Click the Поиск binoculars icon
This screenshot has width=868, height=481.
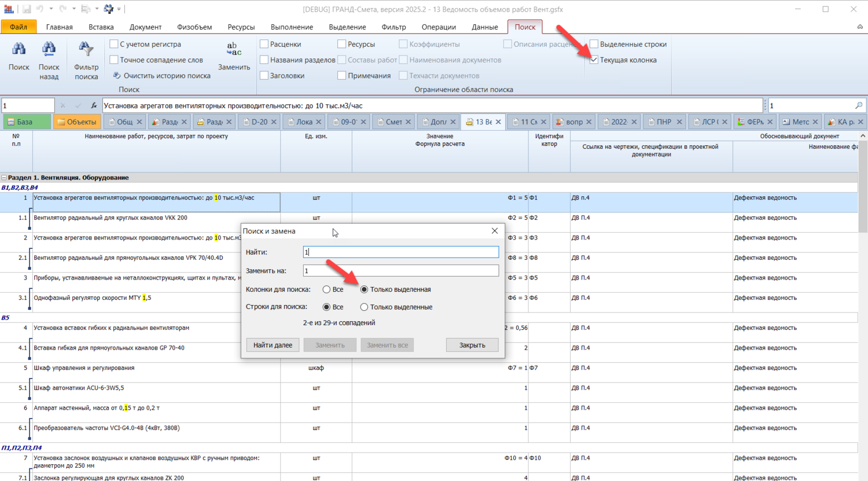tap(19, 50)
